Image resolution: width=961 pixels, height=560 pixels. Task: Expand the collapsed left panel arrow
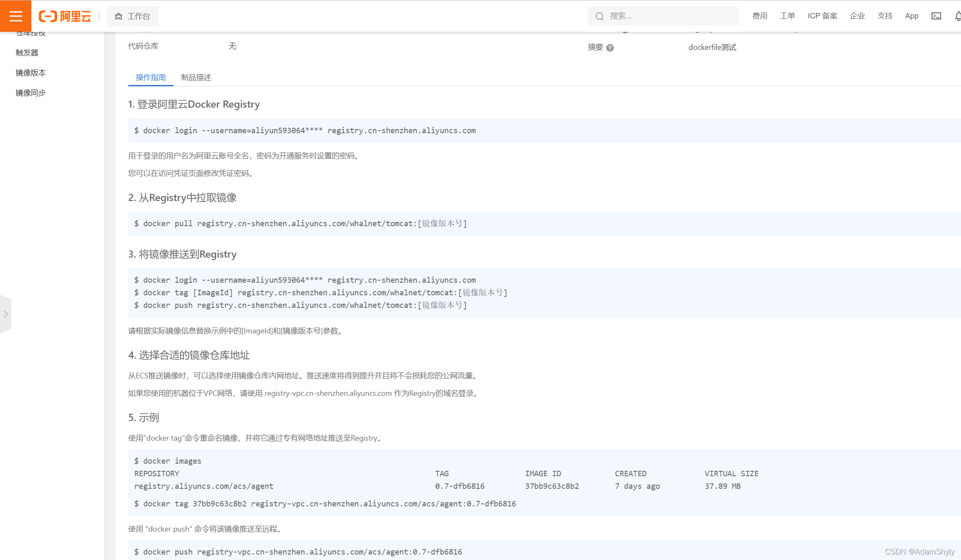click(5, 314)
